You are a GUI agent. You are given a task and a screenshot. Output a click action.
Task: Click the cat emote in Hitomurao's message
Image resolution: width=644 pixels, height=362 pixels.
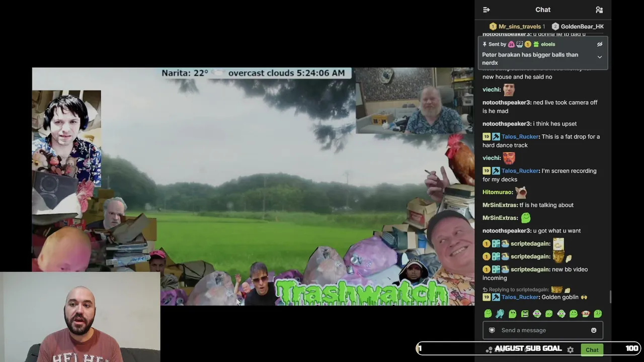[x=521, y=192]
